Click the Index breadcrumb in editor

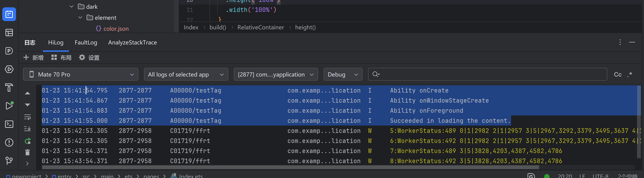coord(191,27)
